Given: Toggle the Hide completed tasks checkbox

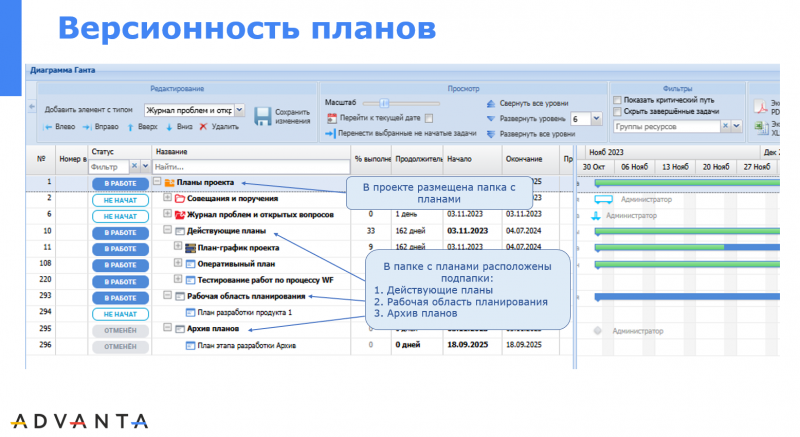Looking at the screenshot, I should (616, 112).
